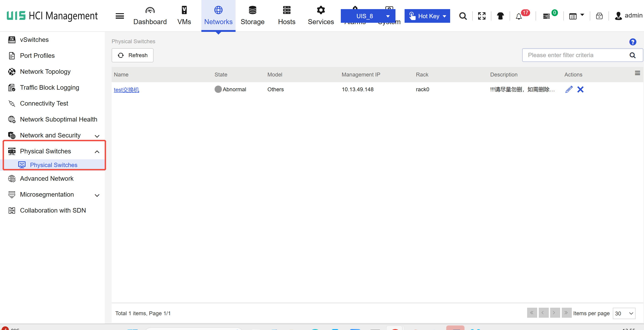The height and width of the screenshot is (330, 644).
Task: Enter fullscreen with the expand icon
Action: [x=482, y=16]
